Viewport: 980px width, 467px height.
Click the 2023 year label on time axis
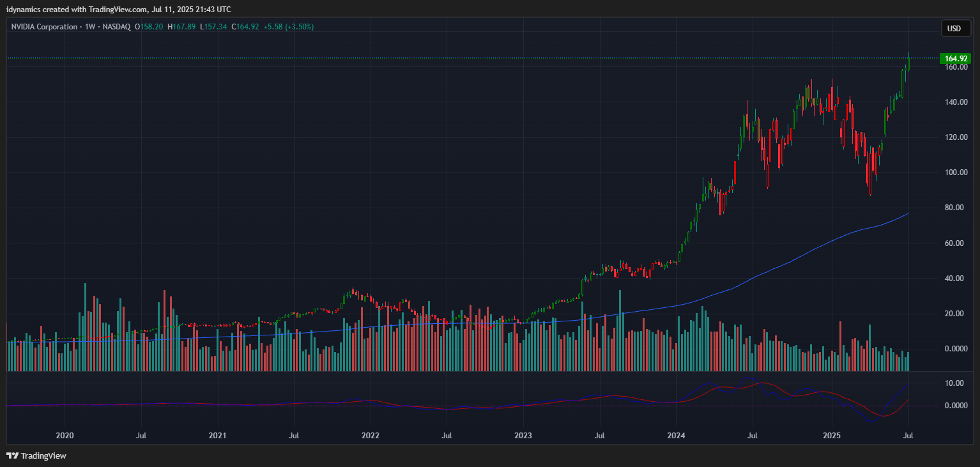(523, 436)
